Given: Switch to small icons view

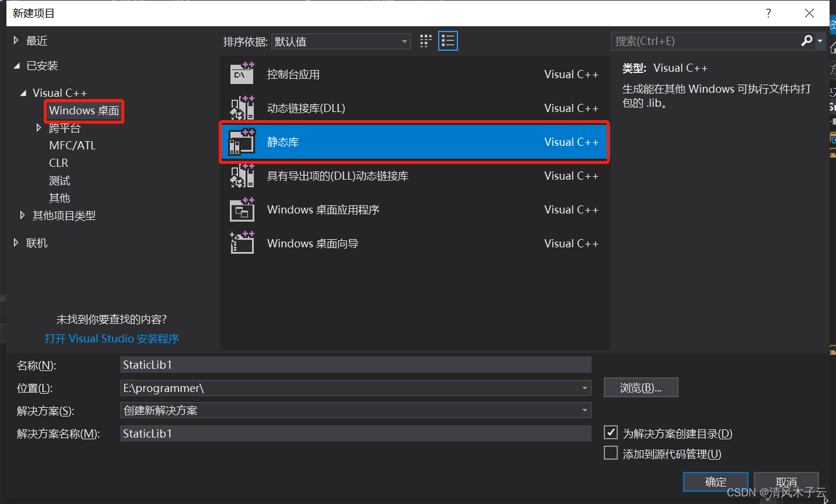Looking at the screenshot, I should pyautogui.click(x=426, y=41).
